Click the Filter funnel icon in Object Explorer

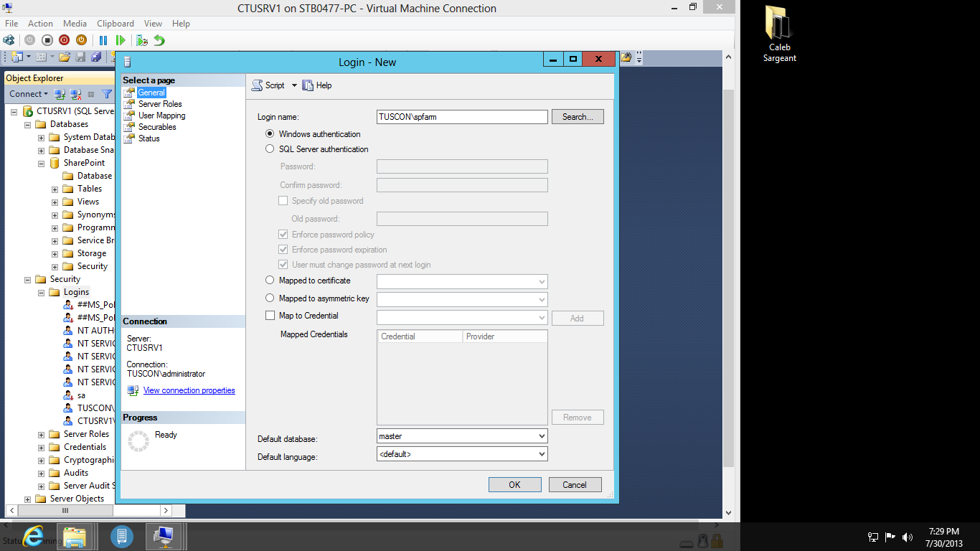[107, 94]
